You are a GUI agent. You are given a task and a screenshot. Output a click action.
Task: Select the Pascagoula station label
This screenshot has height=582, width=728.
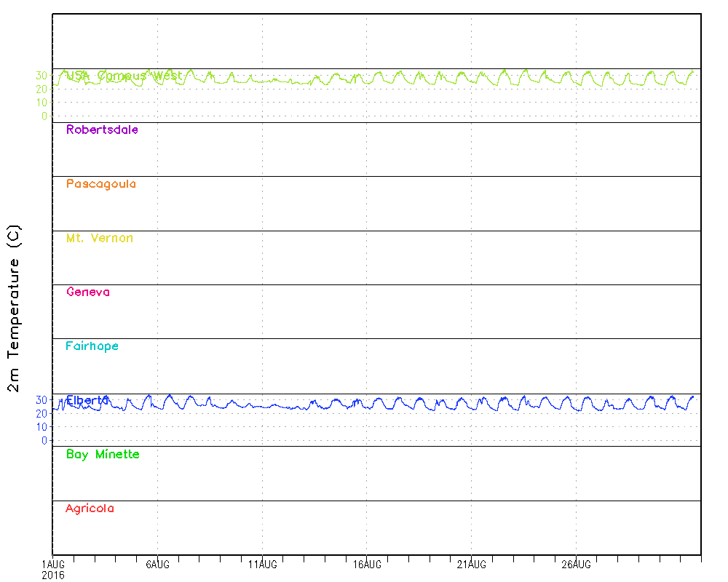pos(101,184)
